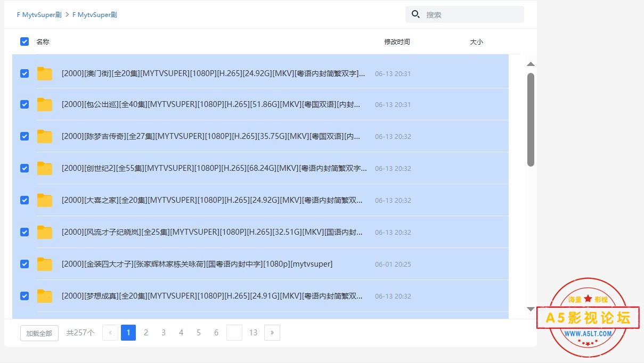Image resolution: width=644 pixels, height=363 pixels.
Task: Open first F MytvSuper剧 breadcrumb link
Action: point(40,15)
